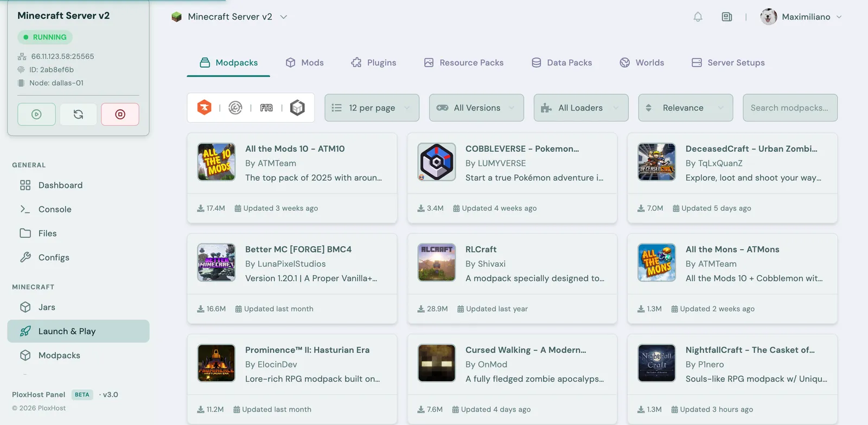Click the All the Mods 10 thumbnail
Viewport: 868px width, 425px height.
coord(216,162)
